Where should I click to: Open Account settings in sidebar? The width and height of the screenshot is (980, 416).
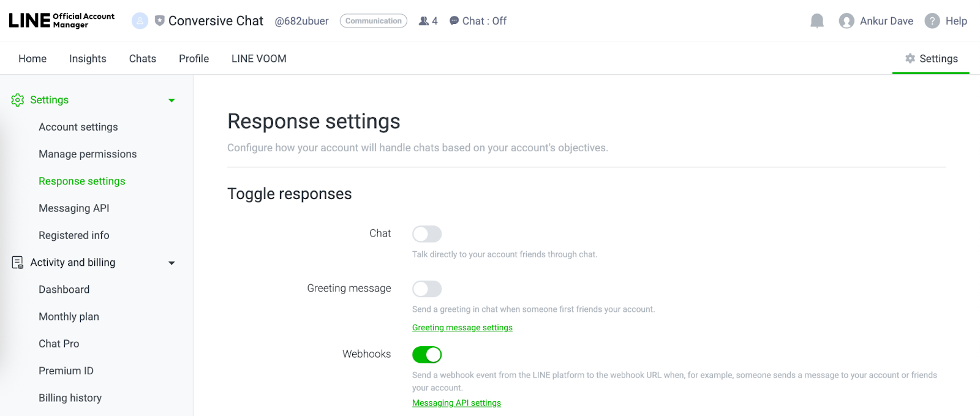pyautogui.click(x=78, y=127)
